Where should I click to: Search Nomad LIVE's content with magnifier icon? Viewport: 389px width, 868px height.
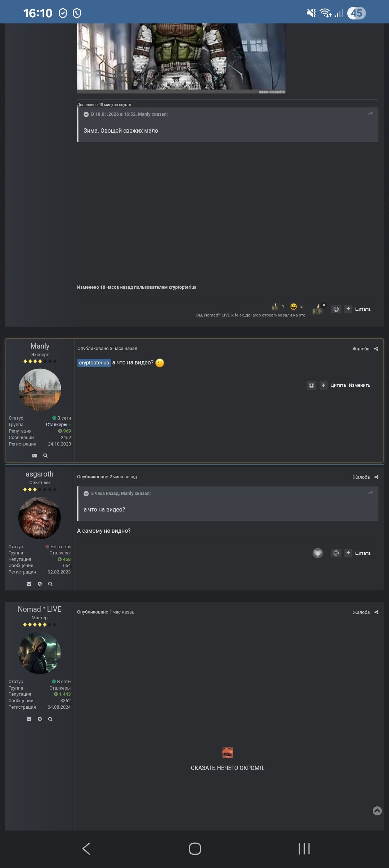point(50,719)
